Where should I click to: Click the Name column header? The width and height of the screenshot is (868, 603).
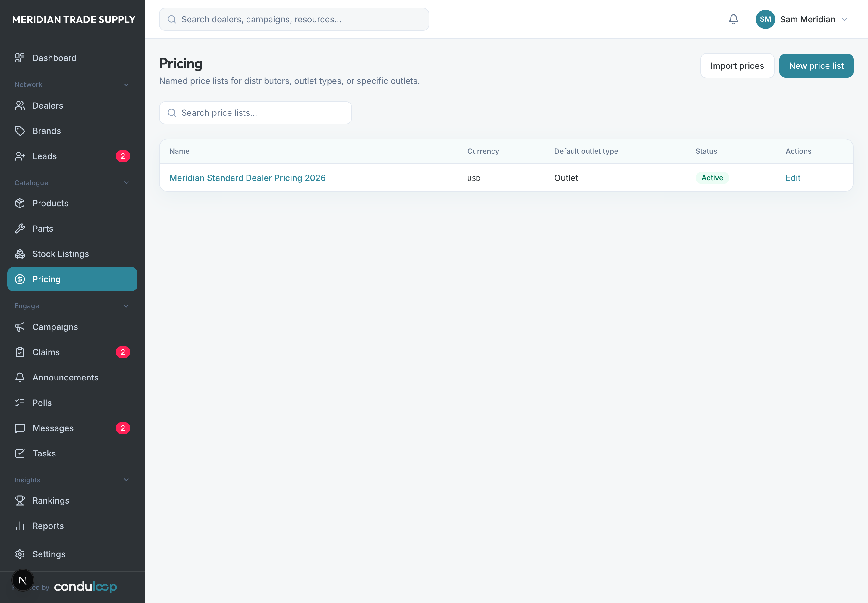[179, 151]
